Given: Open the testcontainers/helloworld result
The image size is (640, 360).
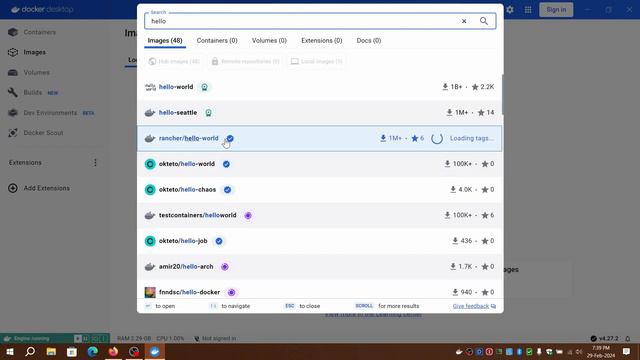Looking at the screenshot, I should click(x=320, y=215).
